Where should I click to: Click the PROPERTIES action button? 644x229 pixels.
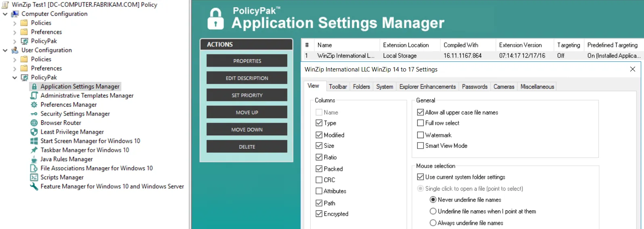point(247,61)
